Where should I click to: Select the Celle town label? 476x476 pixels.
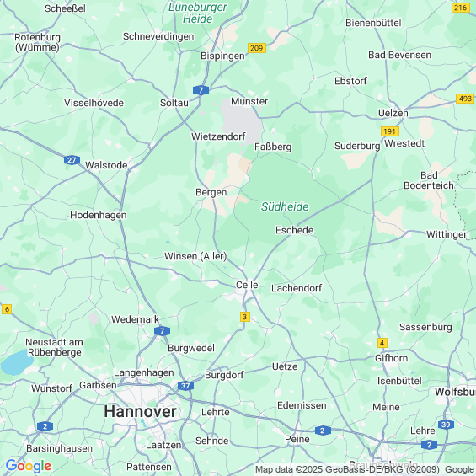247,285
